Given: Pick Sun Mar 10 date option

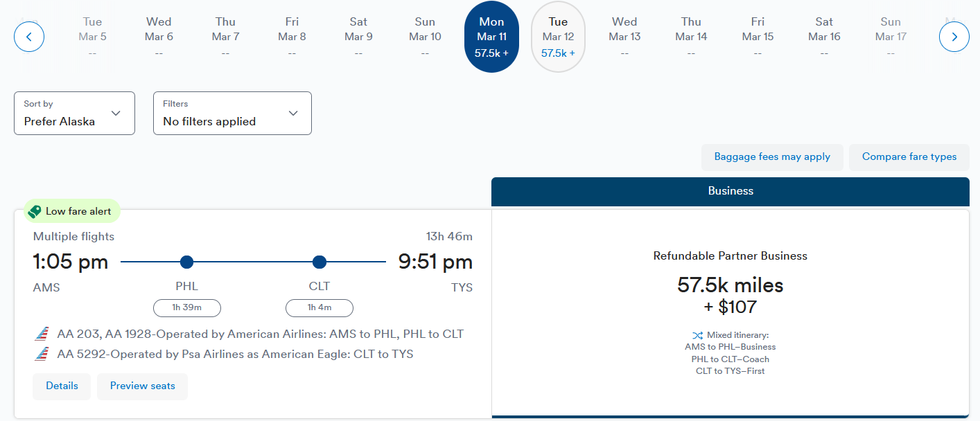Looking at the screenshot, I should point(425,37).
